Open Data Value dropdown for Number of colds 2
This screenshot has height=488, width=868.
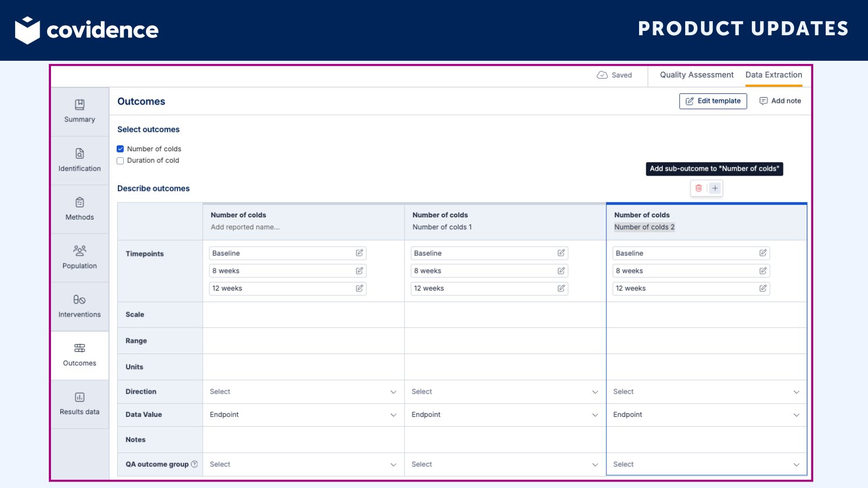tap(706, 415)
